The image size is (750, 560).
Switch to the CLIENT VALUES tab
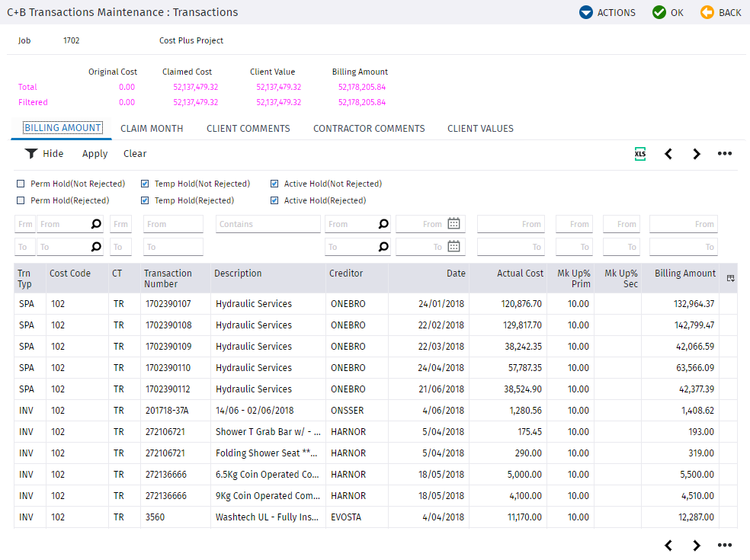[480, 129]
